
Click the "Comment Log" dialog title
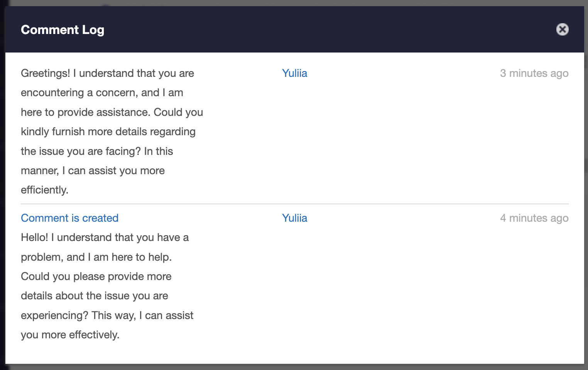coord(63,30)
